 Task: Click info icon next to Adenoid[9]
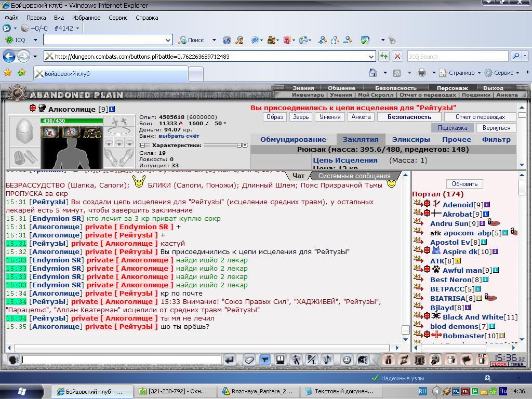[487, 205]
